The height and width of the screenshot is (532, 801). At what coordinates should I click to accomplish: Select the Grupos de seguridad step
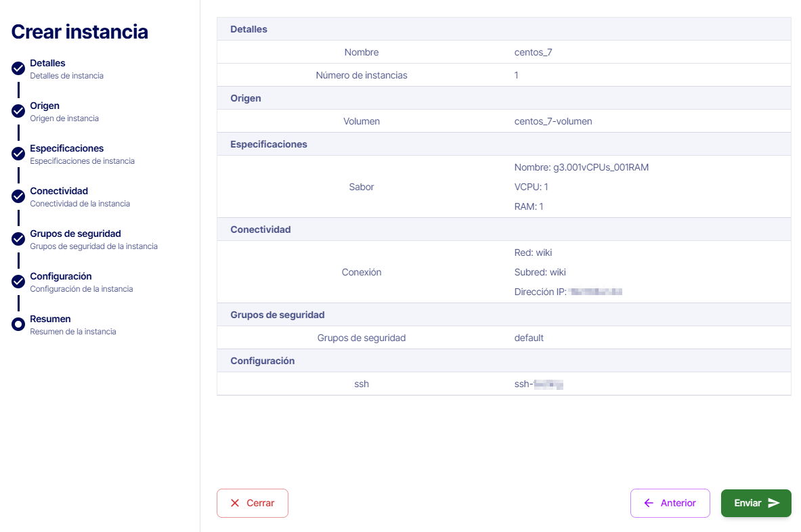click(75, 234)
